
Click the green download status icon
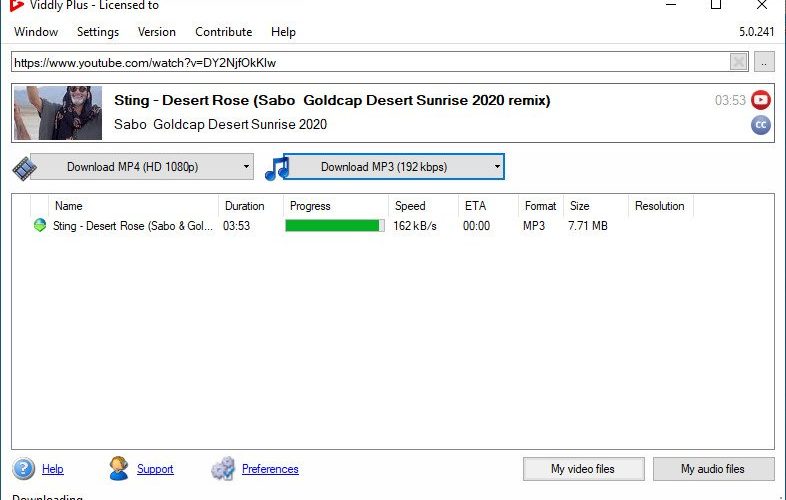pyautogui.click(x=40, y=225)
